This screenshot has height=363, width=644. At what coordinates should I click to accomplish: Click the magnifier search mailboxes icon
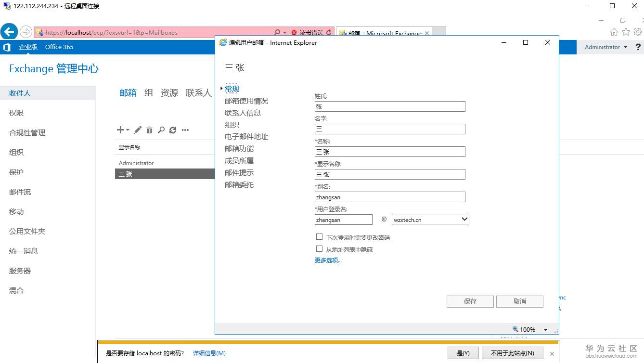161,130
